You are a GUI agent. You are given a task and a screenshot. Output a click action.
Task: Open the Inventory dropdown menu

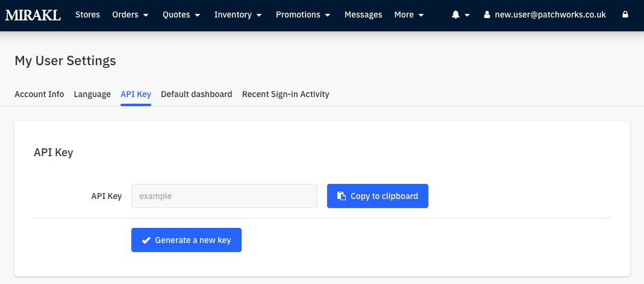[x=238, y=14]
